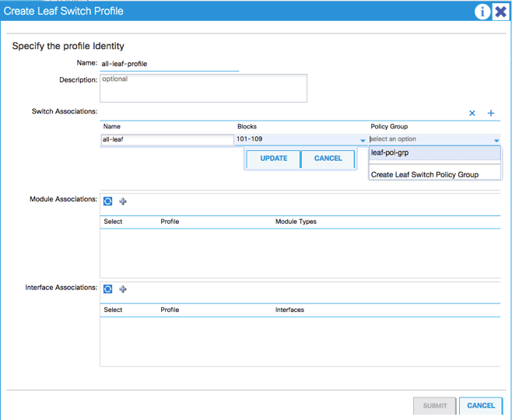Screen dimensions: 512x420
Task: Click the info icon in title bar
Action: [x=482, y=12]
